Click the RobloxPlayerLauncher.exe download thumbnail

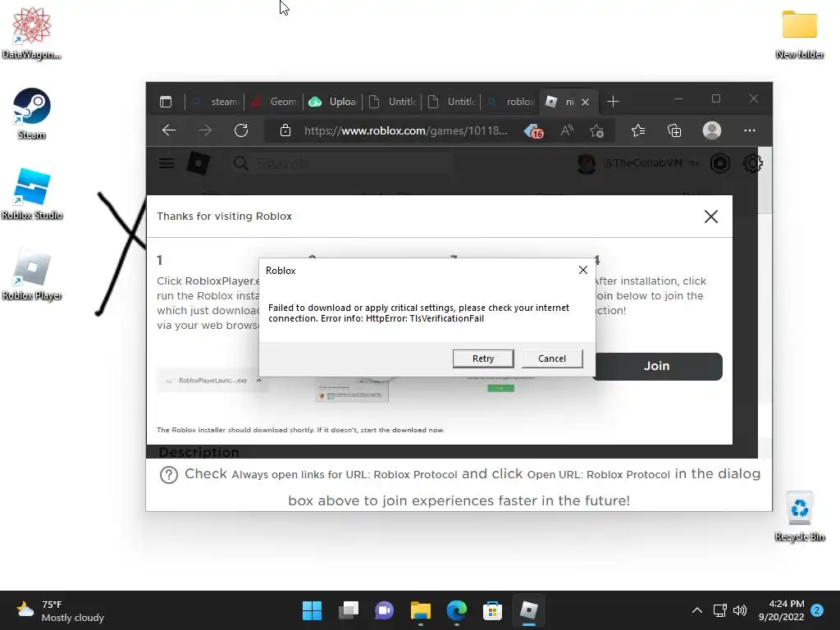212,381
